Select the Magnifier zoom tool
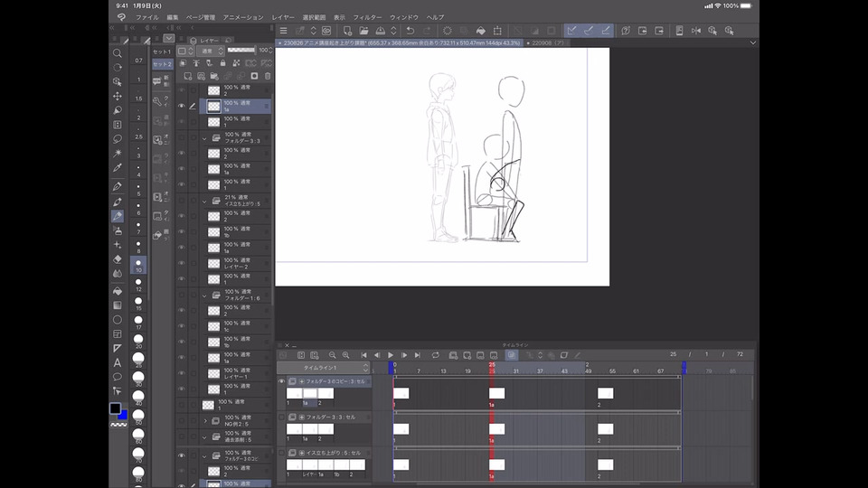The width and height of the screenshot is (868, 488). click(x=117, y=53)
